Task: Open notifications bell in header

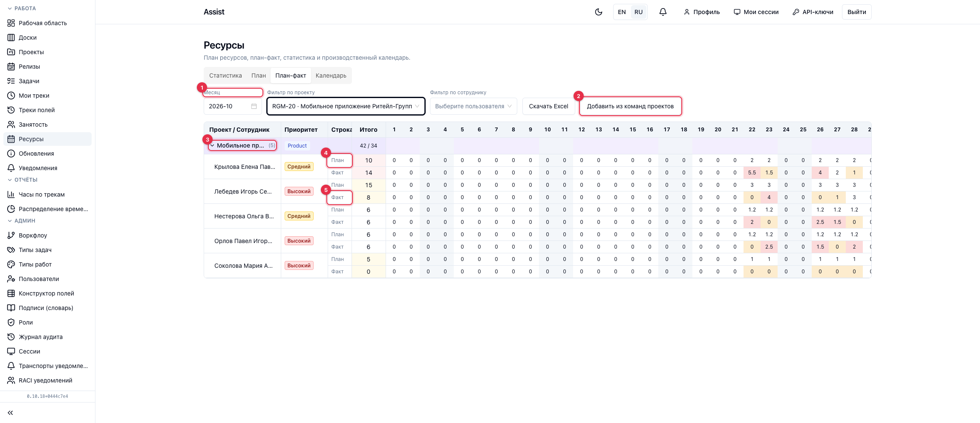Action: click(663, 12)
